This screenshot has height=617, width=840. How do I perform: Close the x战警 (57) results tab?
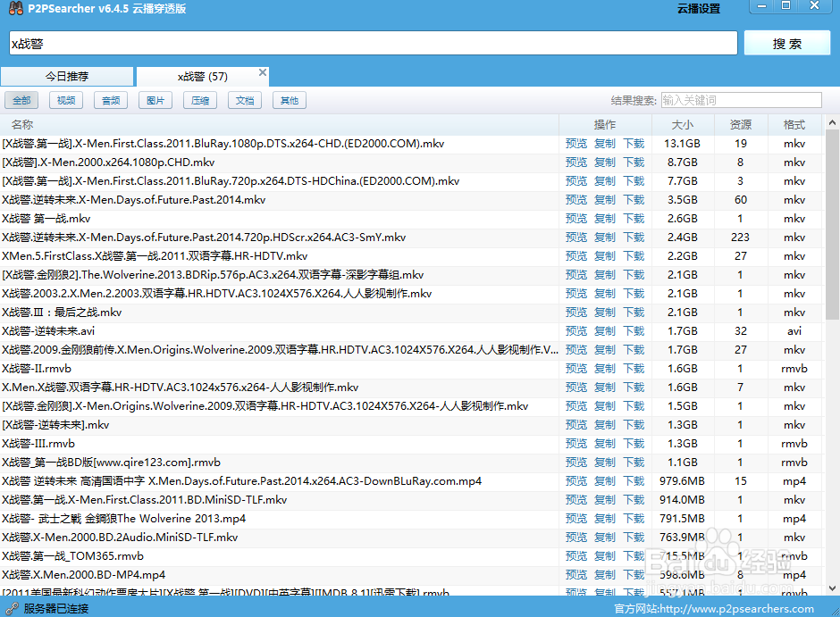263,72
